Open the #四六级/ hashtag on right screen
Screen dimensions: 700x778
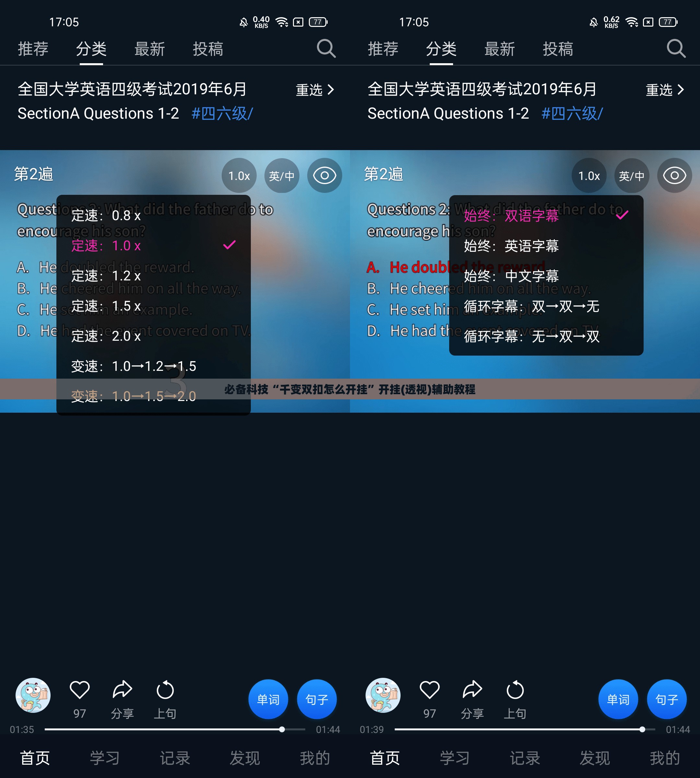(x=572, y=113)
